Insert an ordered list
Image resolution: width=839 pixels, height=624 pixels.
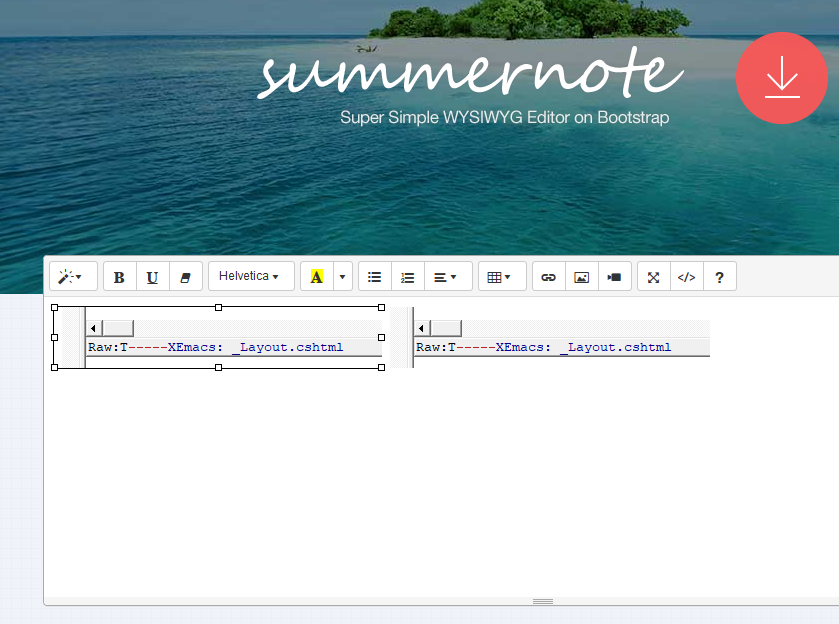click(407, 276)
